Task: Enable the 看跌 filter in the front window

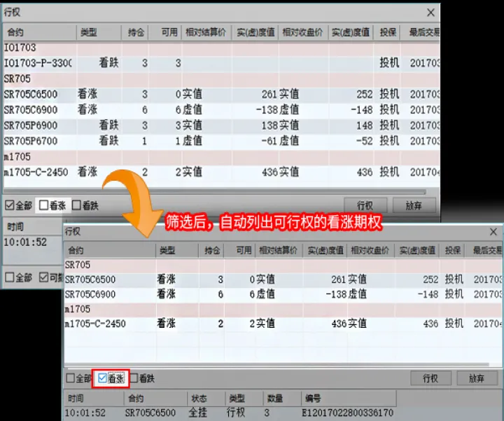Action: [x=134, y=378]
